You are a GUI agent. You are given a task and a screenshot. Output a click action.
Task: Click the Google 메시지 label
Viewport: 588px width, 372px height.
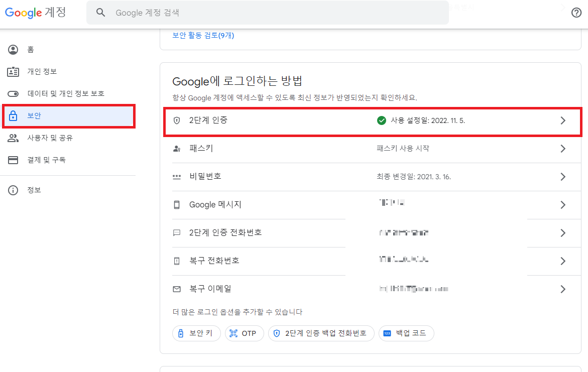[x=215, y=204]
